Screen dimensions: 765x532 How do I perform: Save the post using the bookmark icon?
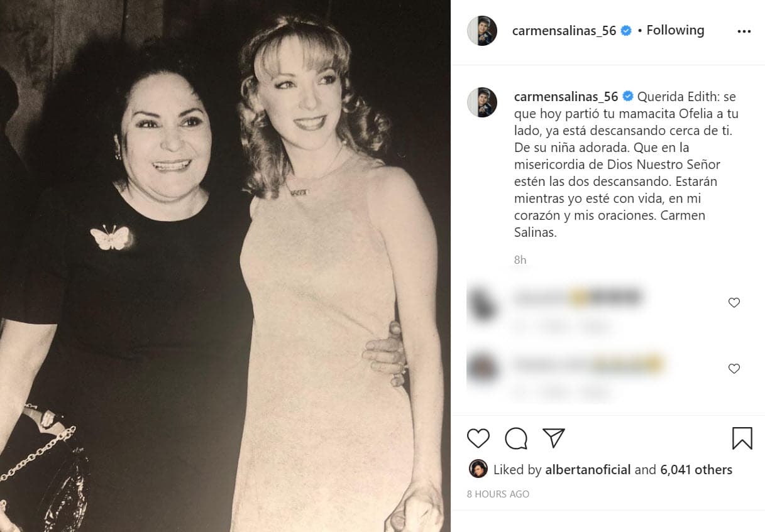point(744,439)
